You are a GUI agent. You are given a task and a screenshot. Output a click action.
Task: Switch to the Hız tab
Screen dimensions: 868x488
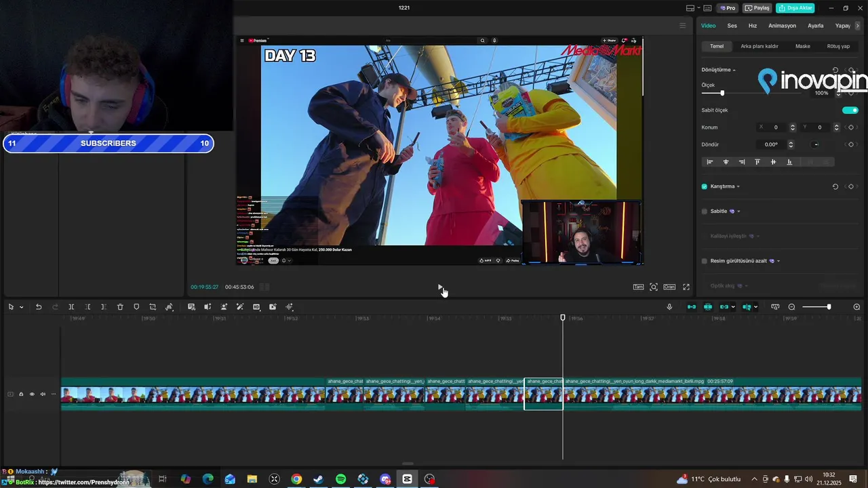point(753,26)
